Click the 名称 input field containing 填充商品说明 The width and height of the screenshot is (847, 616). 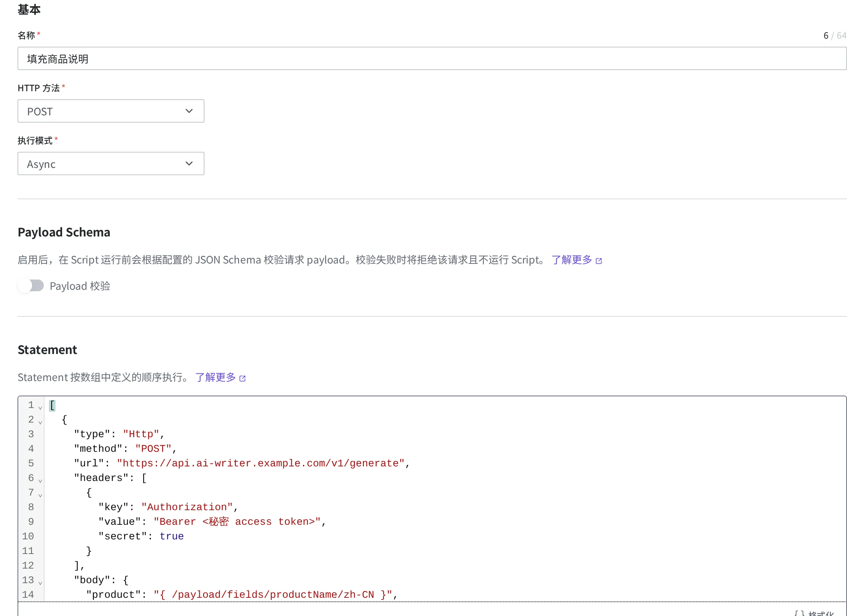(x=432, y=59)
